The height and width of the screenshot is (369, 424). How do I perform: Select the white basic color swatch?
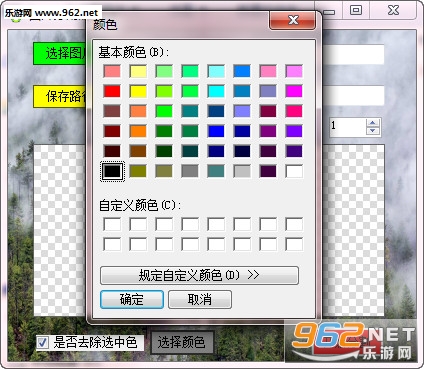pyautogui.click(x=294, y=171)
